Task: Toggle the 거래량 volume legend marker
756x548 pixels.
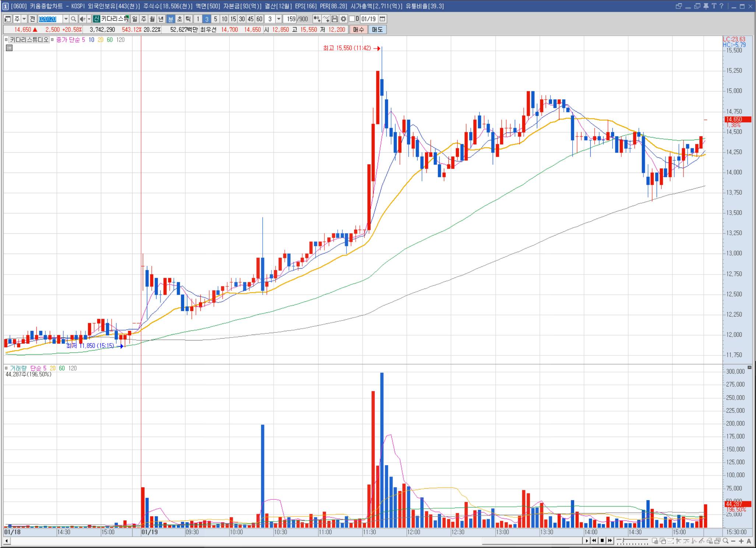Action: coord(6,368)
